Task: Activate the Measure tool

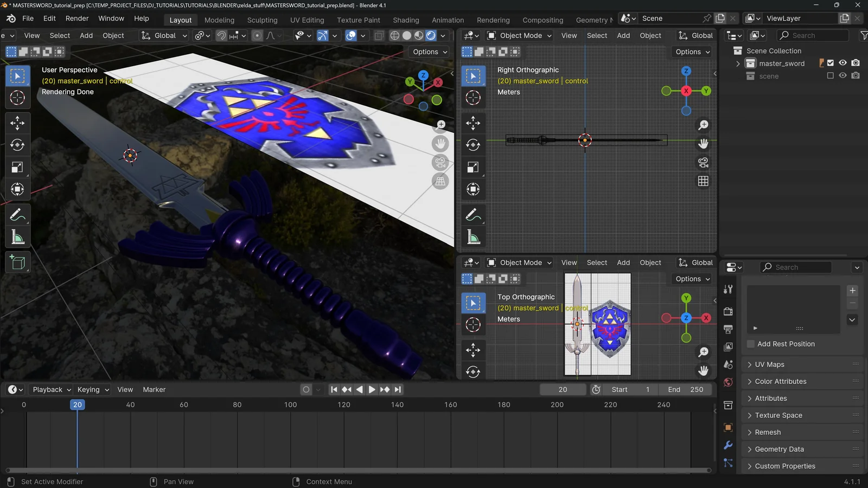Action: 17,236
